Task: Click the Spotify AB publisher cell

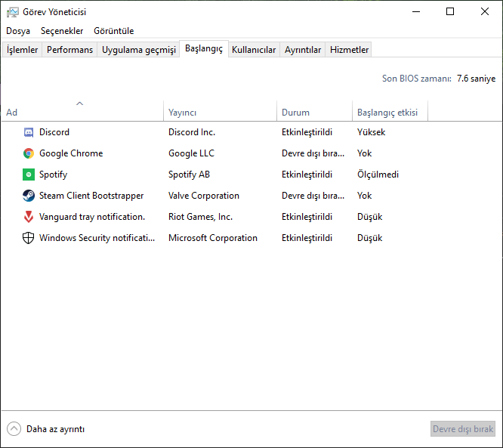Action: 189,175
